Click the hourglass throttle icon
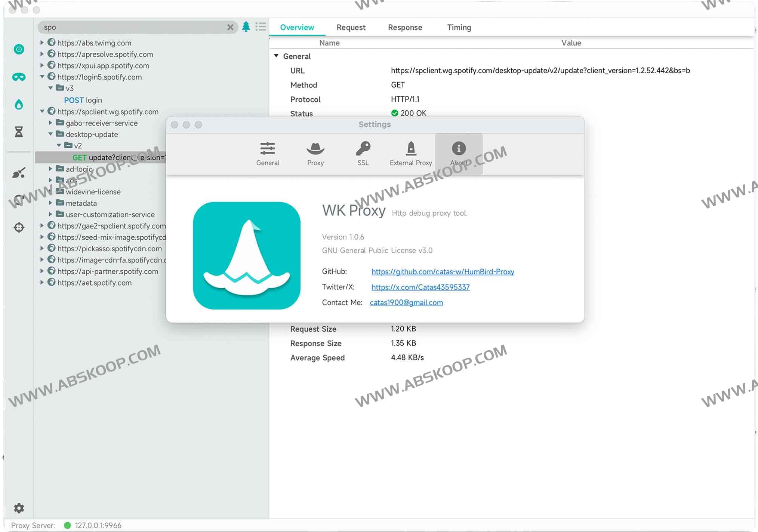 pyautogui.click(x=19, y=132)
